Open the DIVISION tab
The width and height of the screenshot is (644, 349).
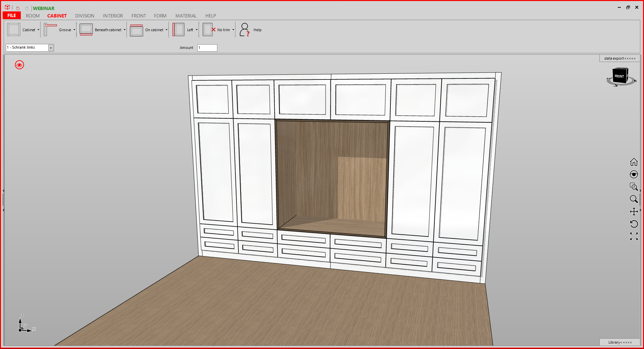[x=85, y=16]
